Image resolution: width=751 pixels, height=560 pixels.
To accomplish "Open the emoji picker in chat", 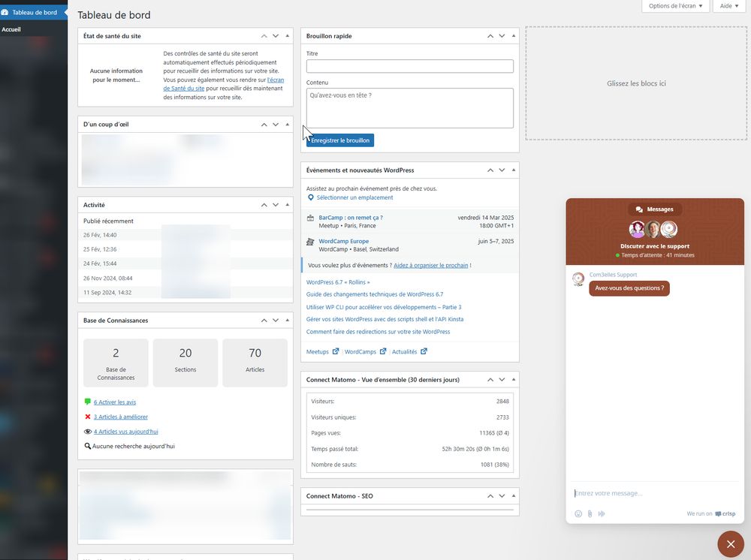I will click(578, 513).
